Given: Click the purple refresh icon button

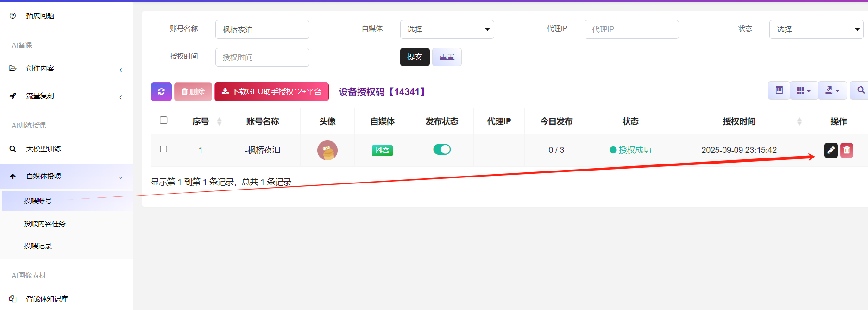Looking at the screenshot, I should (161, 92).
